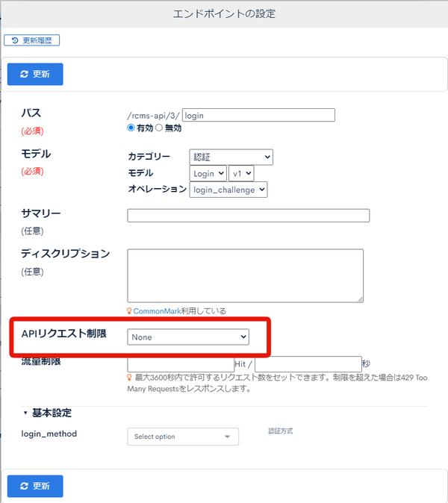The height and width of the screenshot is (503, 448).
Task: Select the 無効 radio button
Action: click(159, 128)
